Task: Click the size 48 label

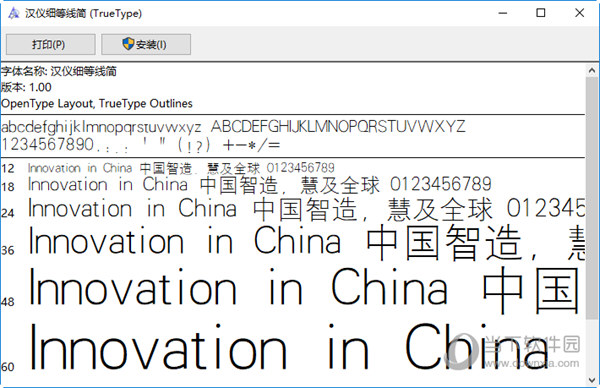Action: tap(8, 302)
